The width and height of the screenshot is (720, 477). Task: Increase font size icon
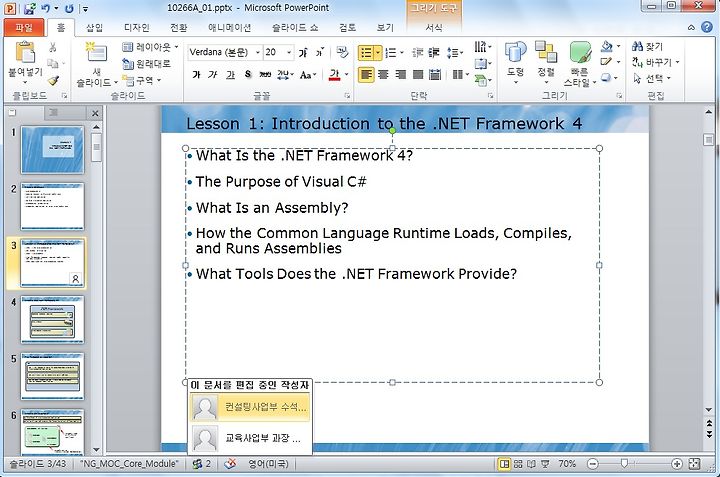[x=303, y=53]
